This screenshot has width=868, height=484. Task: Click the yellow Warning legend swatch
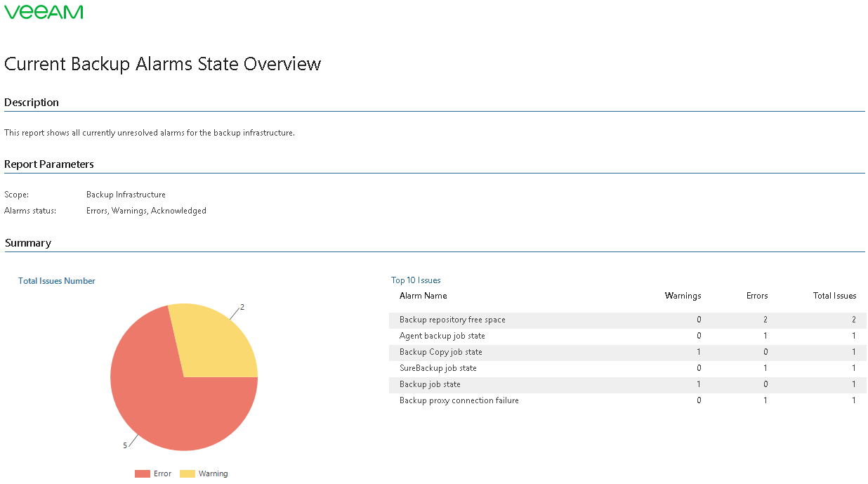point(188,473)
